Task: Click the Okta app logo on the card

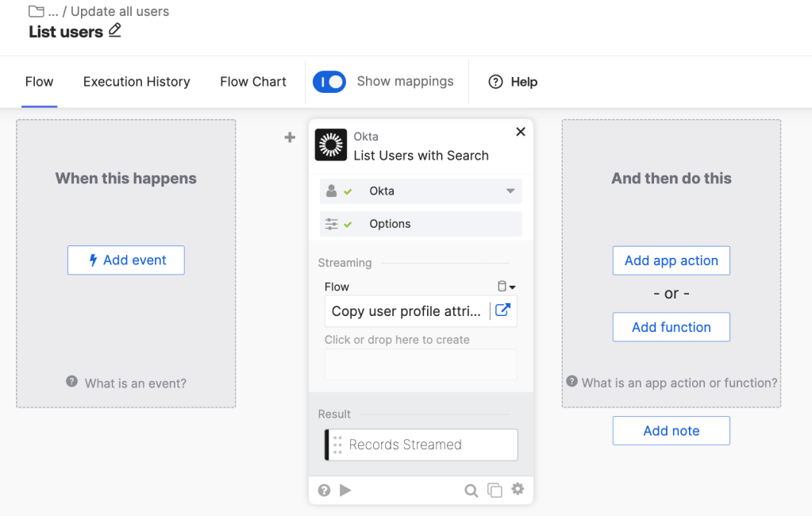Action: (x=330, y=145)
